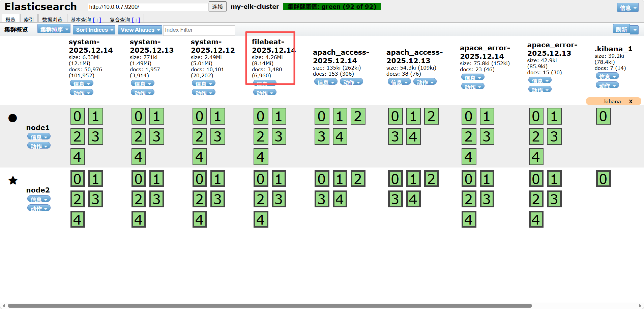
Task: Open refresh interval dropdown arrow beside 刷新
Action: pos(635,30)
